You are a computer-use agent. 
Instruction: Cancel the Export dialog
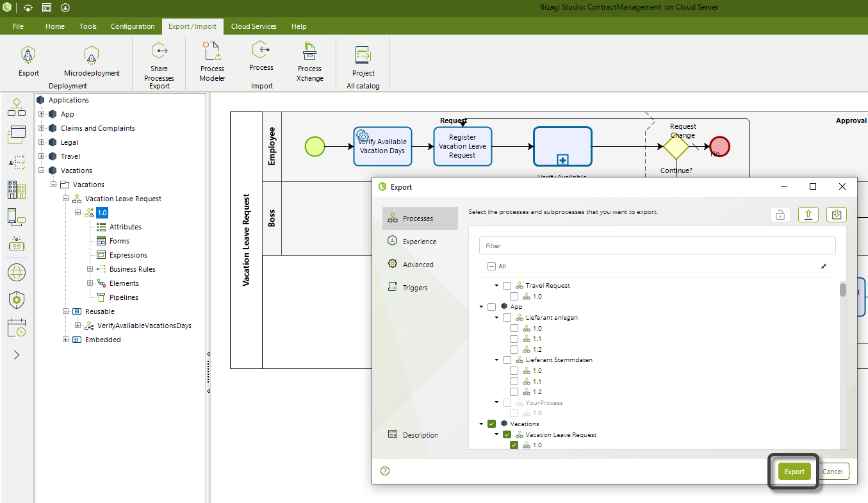pos(833,472)
